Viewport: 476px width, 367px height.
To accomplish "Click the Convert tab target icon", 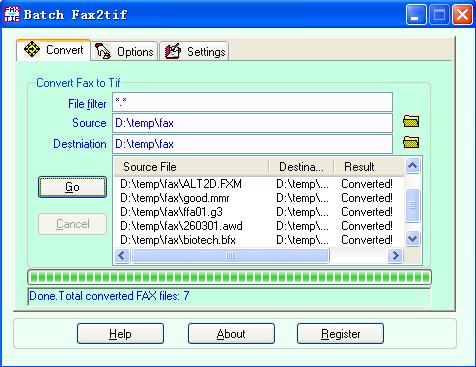I will point(32,50).
